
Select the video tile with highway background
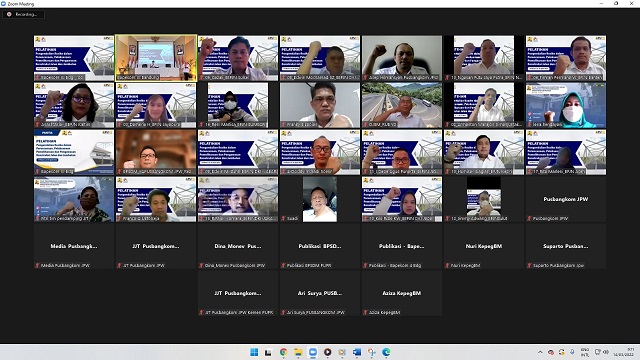pos(402,105)
